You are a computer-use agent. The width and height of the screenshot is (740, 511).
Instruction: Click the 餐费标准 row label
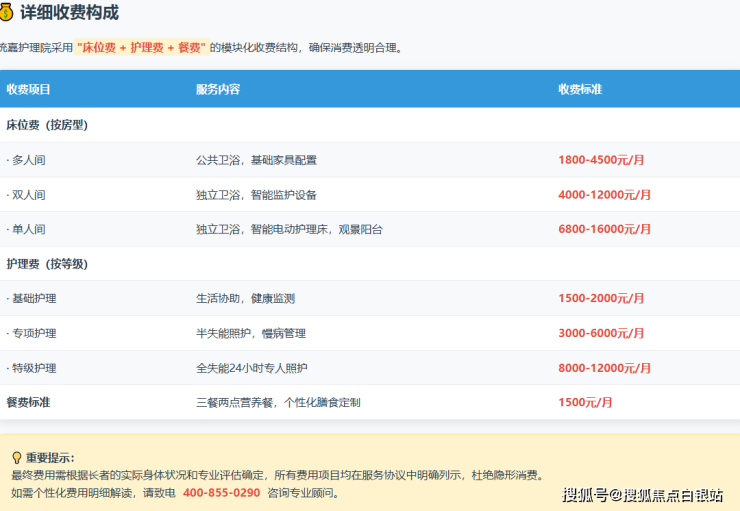28,402
